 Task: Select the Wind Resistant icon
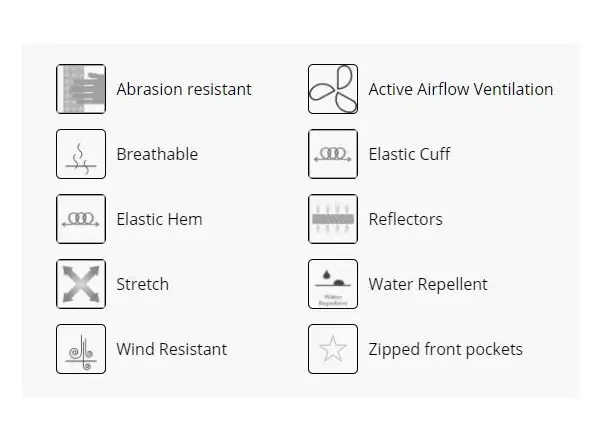81,349
